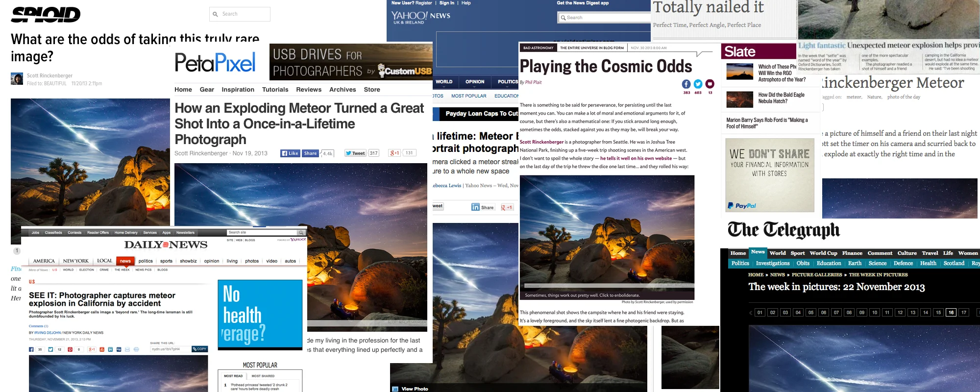
Task: Click the Daily News Facebook share icon
Action: point(31,349)
